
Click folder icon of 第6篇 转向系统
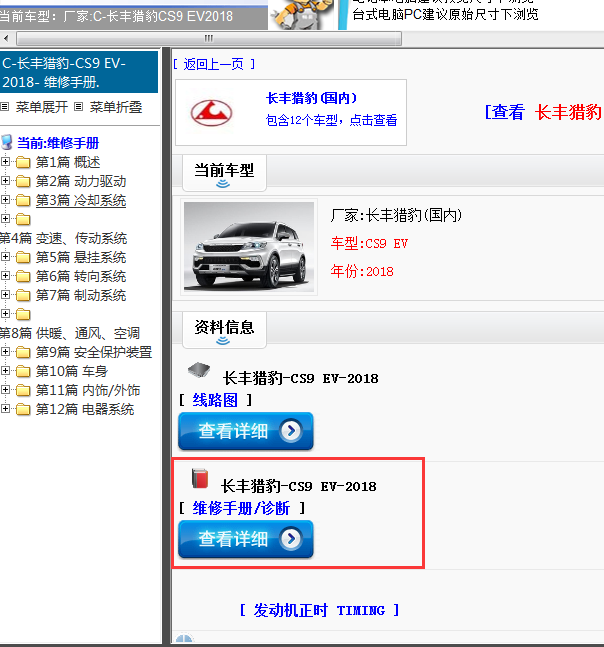[x=23, y=276]
